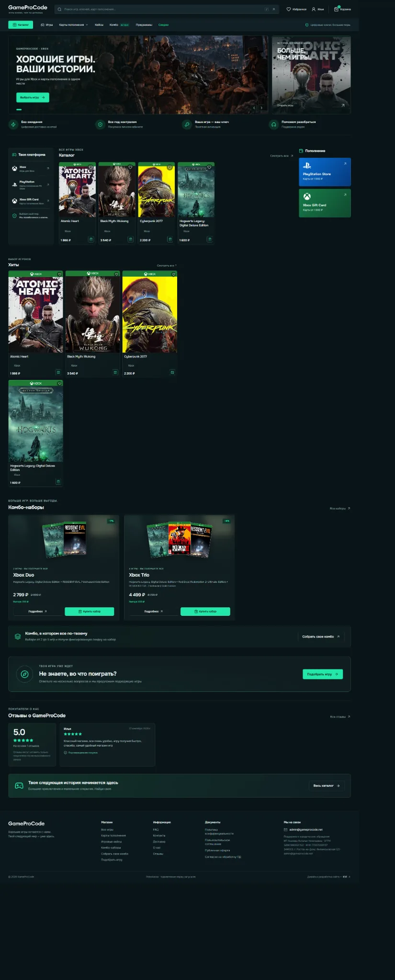Click the Выбрать игру hero button
The height and width of the screenshot is (980, 395).
(33, 97)
